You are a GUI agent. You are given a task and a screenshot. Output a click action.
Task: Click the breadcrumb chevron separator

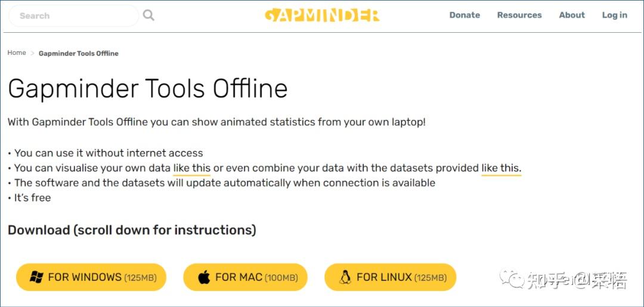(33, 53)
